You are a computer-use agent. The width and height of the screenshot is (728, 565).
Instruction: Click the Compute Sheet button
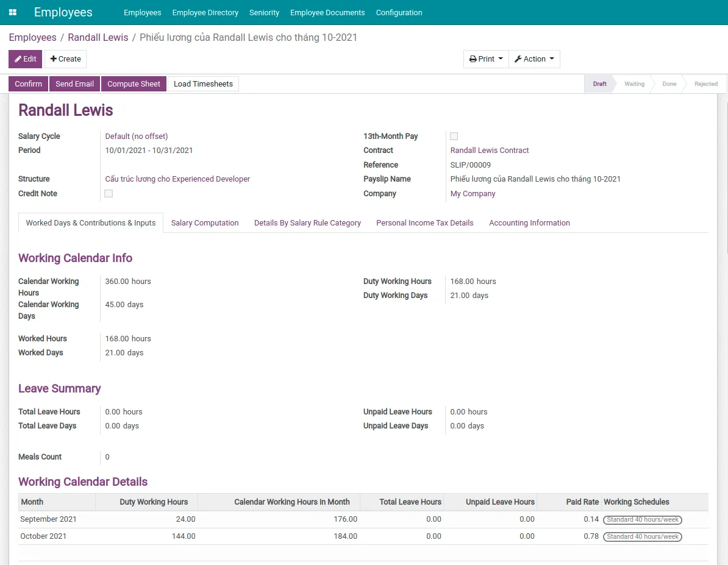(x=134, y=84)
